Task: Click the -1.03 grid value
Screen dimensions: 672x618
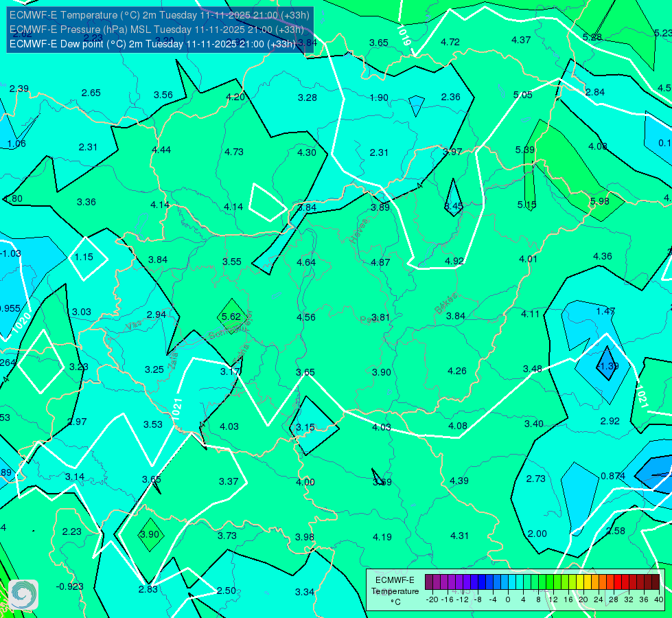Action: (10, 253)
